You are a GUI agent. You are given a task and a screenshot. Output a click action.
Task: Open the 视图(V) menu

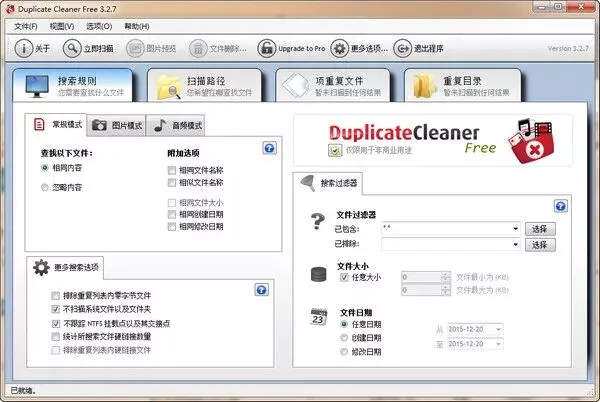coord(62,26)
